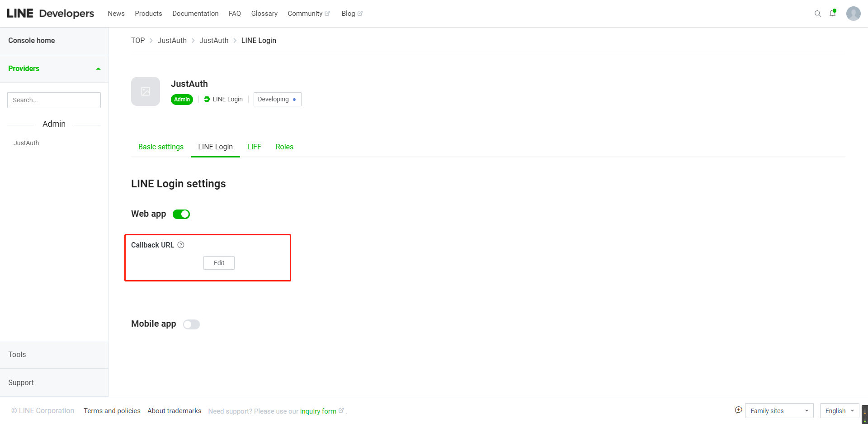
Task: Click the JustAuth channel image placeholder
Action: point(146,91)
